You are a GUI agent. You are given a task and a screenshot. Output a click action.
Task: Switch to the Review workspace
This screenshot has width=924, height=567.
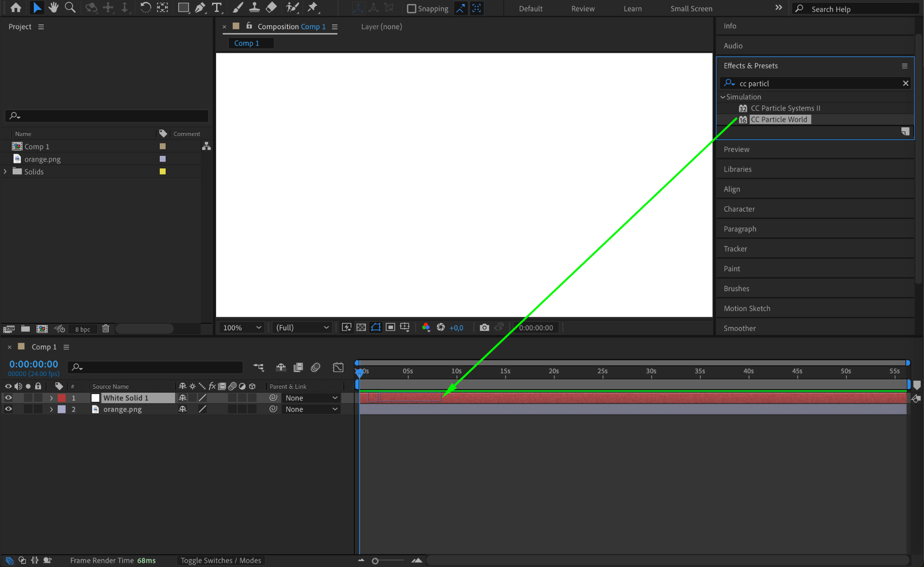point(582,9)
